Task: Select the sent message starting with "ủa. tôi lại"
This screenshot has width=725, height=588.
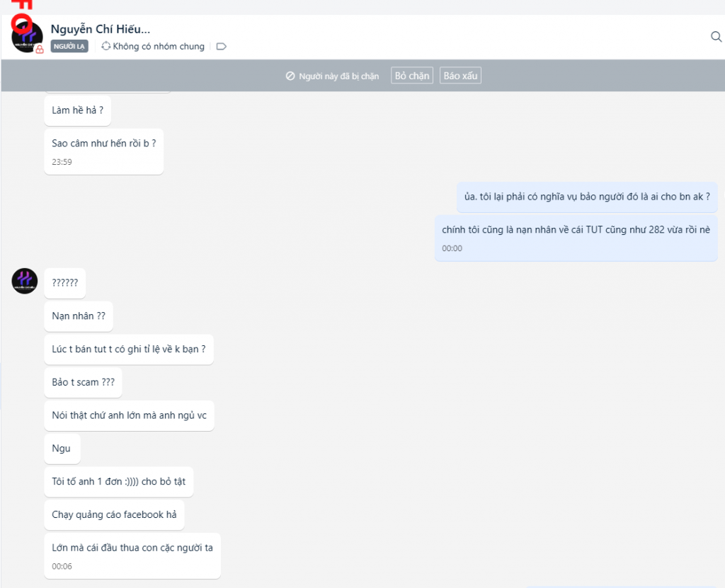Action: pyautogui.click(x=587, y=197)
